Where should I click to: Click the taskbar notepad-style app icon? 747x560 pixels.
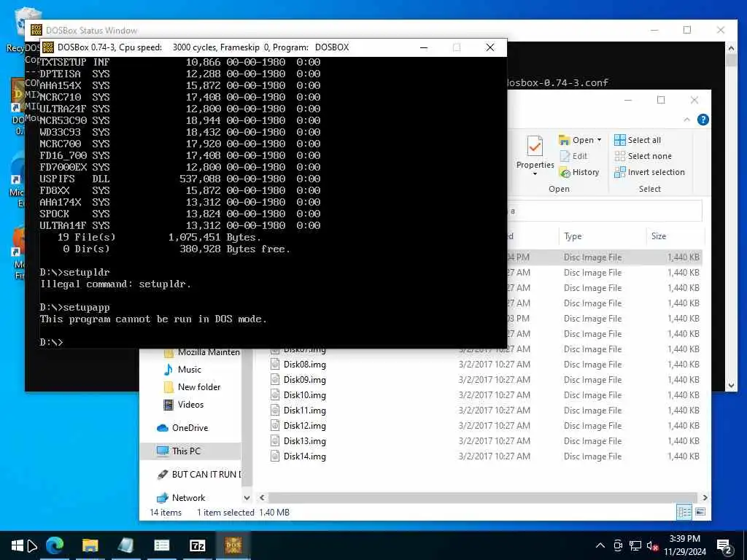[125, 545]
